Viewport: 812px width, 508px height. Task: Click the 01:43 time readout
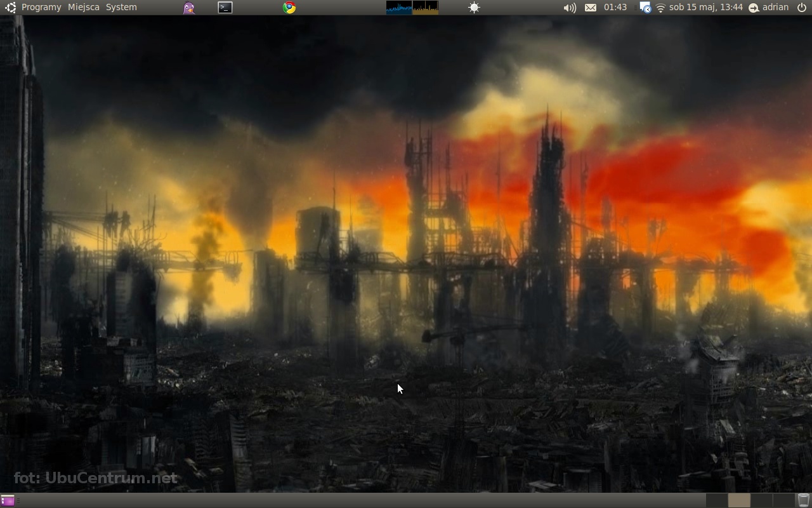tap(615, 8)
